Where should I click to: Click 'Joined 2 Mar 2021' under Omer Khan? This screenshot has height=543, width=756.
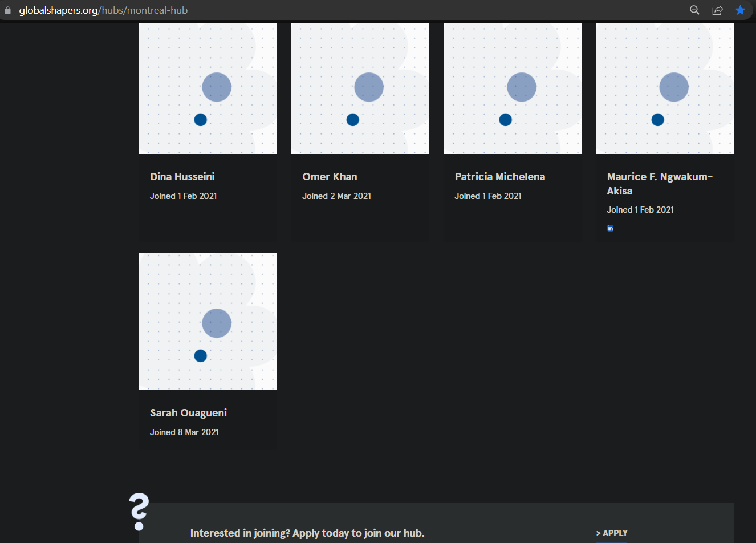[x=336, y=196]
